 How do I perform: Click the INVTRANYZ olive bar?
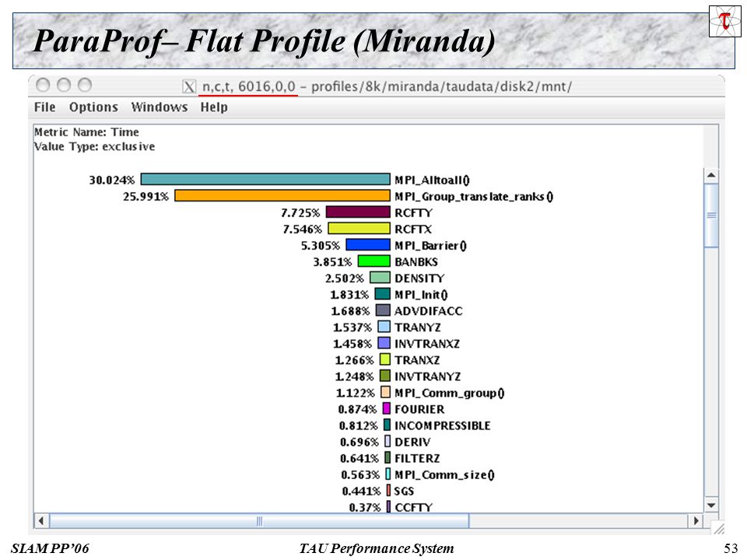[385, 376]
